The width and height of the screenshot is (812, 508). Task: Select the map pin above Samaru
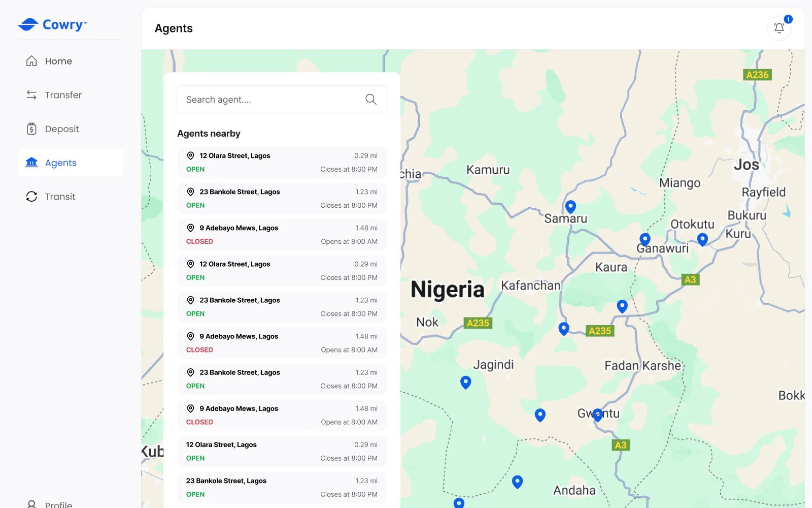(x=570, y=207)
